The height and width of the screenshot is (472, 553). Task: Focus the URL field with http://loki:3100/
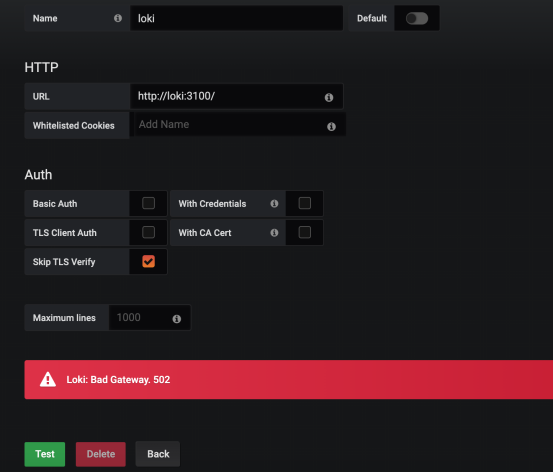click(x=237, y=96)
